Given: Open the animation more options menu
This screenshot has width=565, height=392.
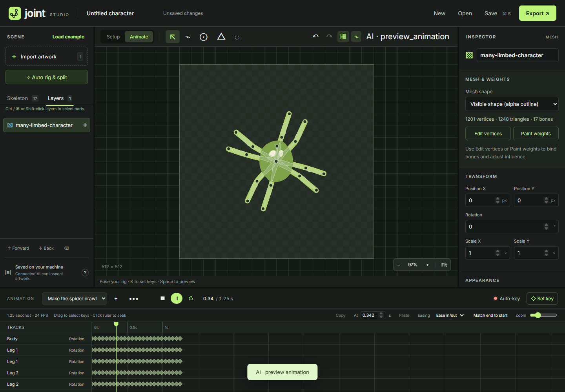Looking at the screenshot, I should click(x=134, y=299).
